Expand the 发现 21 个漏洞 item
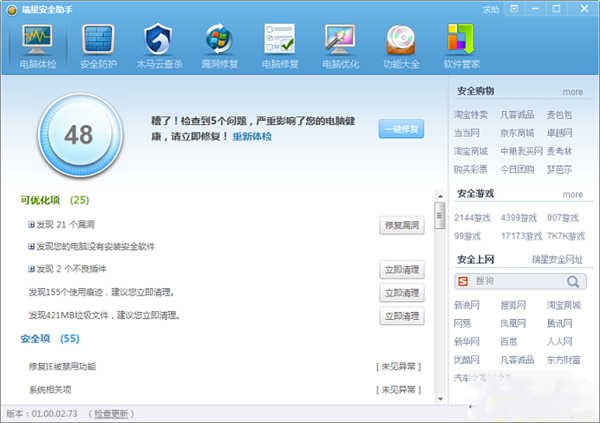 tap(32, 225)
